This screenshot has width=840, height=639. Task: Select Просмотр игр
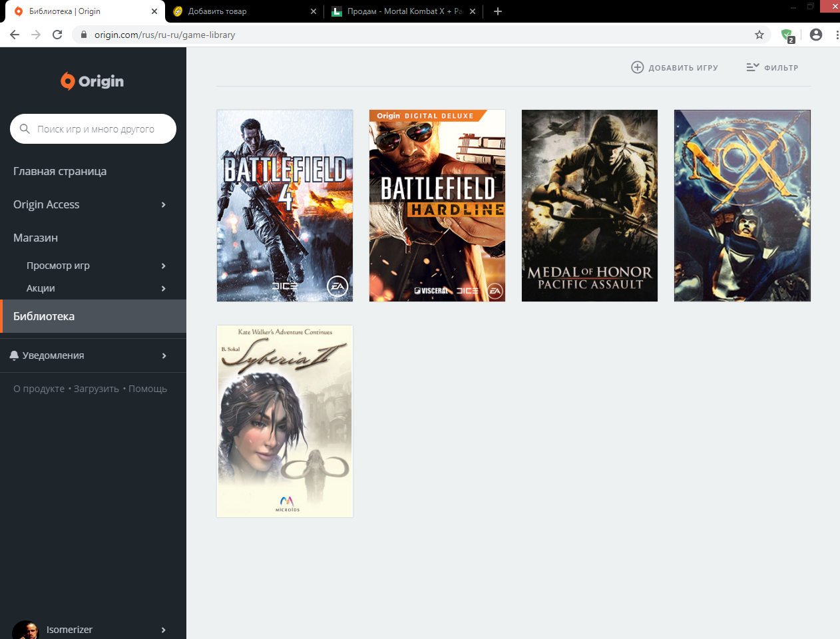click(58, 266)
